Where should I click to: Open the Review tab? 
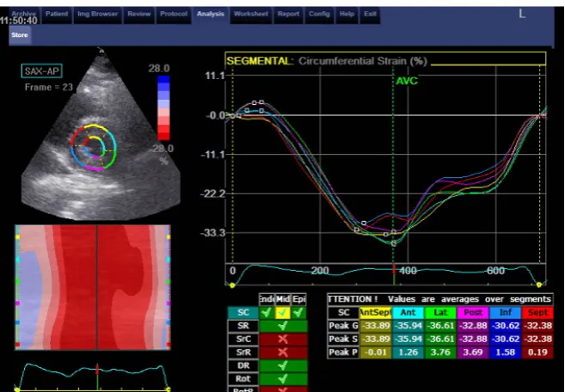pos(138,15)
